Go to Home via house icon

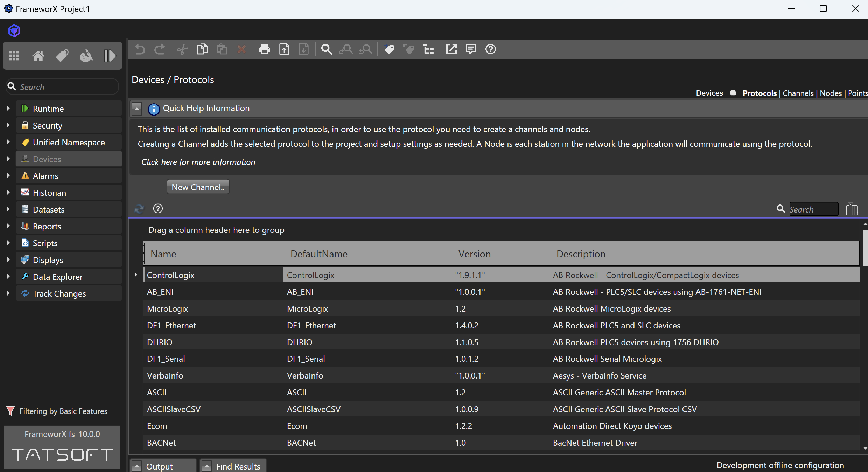point(38,56)
